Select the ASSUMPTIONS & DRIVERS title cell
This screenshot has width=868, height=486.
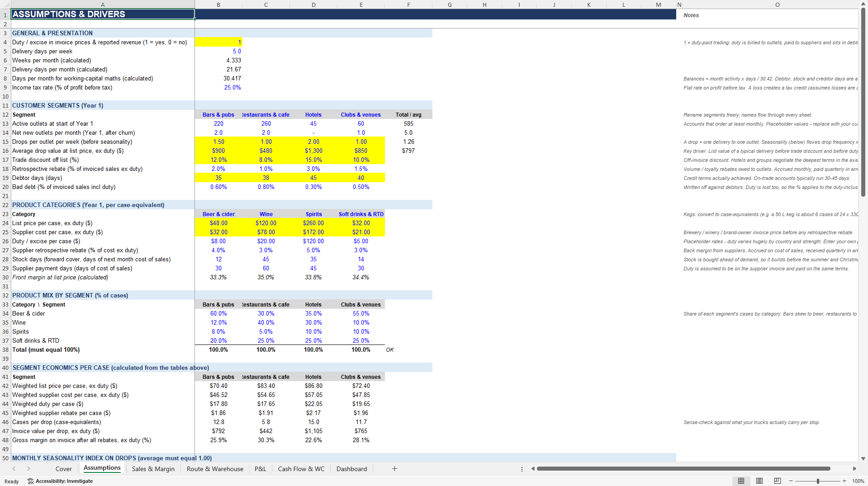(x=103, y=14)
